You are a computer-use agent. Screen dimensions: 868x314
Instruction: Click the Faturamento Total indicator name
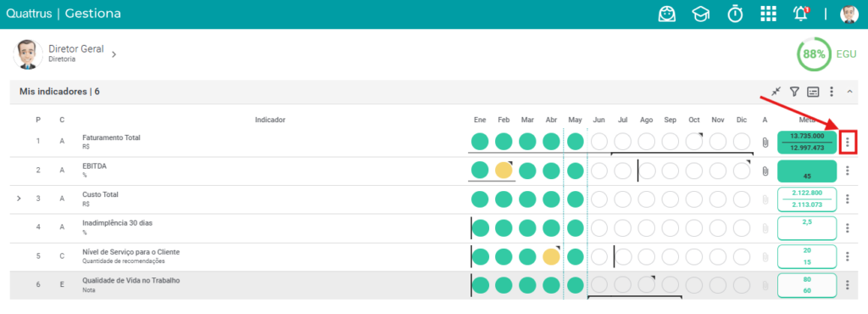111,137
